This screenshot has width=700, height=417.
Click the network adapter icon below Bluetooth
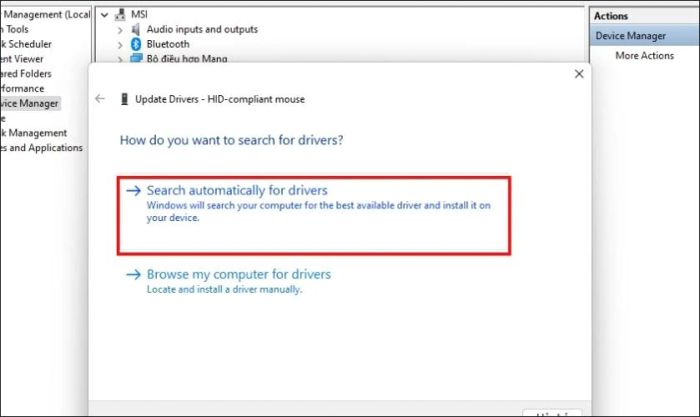pyautogui.click(x=136, y=58)
